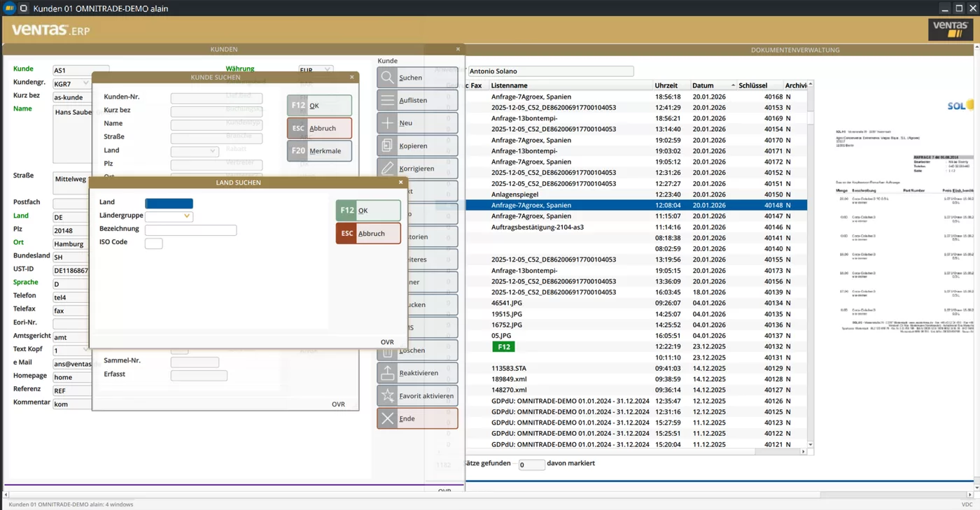Screen dimensions: 980x510
Task: Click document list scroll-up arrow
Action: (x=811, y=85)
